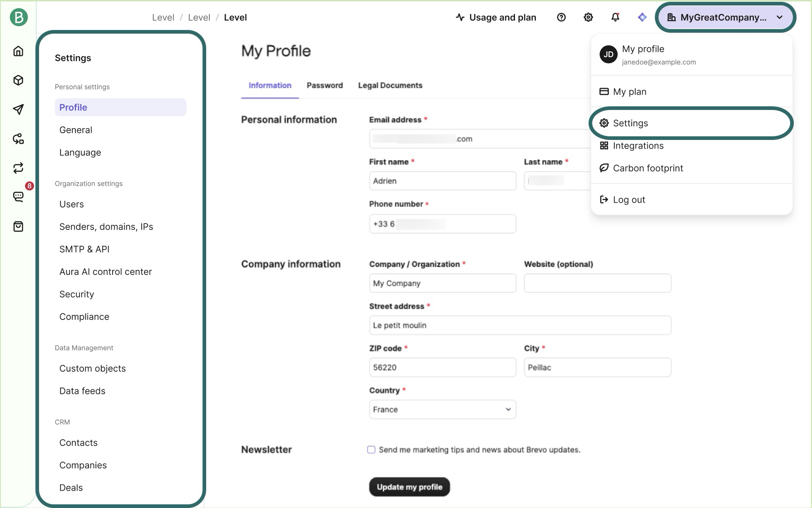Expand the Country dropdown showing France
Screen dimensions: 812x508
point(442,409)
